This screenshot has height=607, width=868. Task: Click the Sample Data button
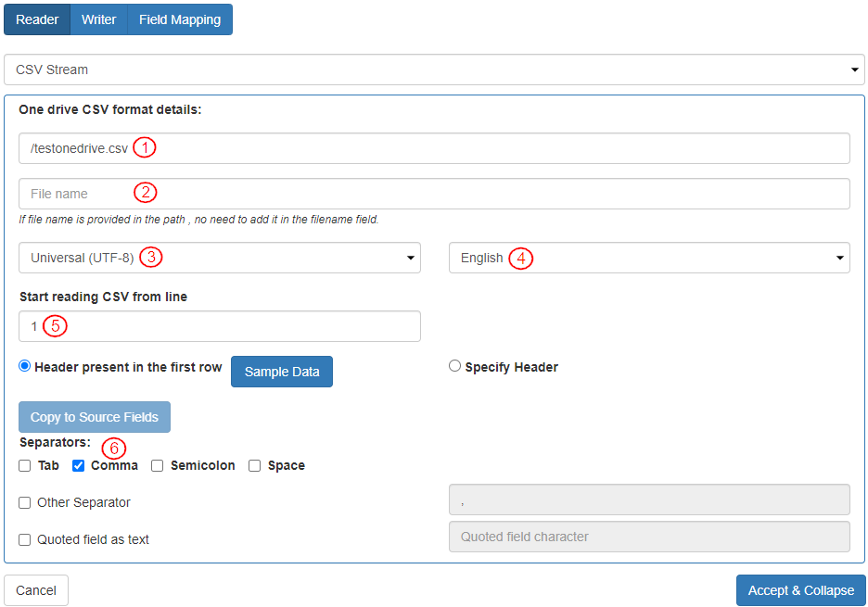pyautogui.click(x=282, y=372)
